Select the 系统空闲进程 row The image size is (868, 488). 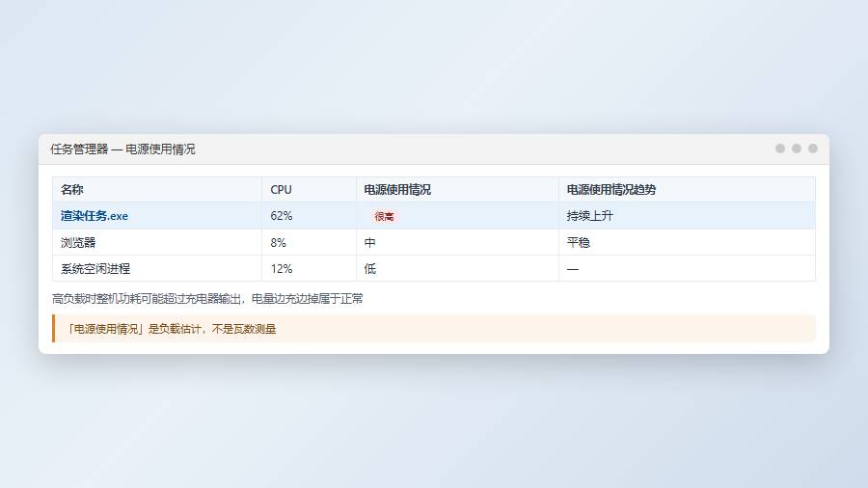[x=434, y=268]
